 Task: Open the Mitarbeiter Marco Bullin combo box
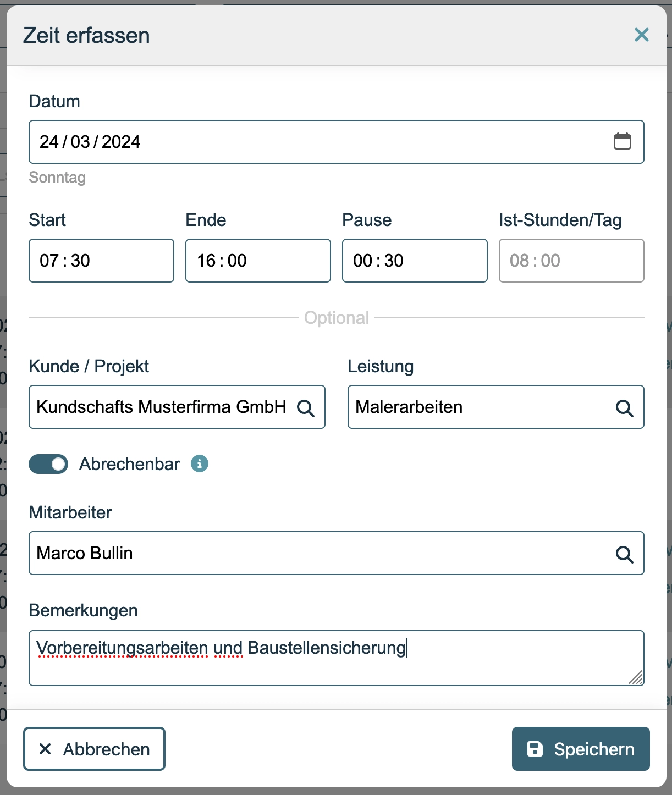click(336, 553)
